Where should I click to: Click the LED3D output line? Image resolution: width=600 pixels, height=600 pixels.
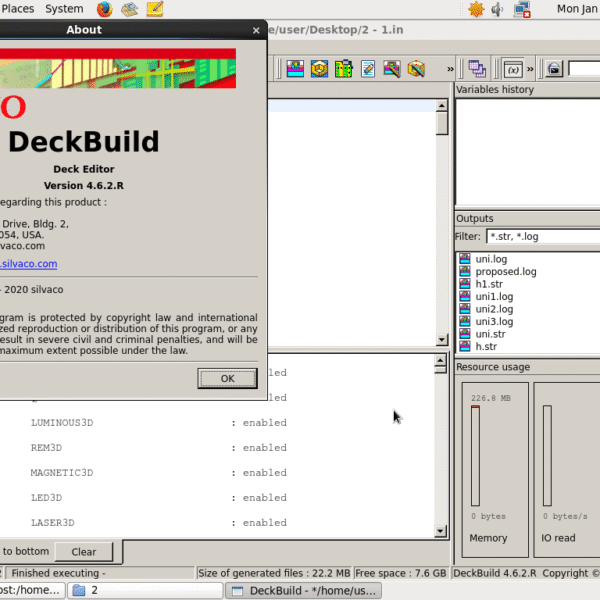[158, 498]
